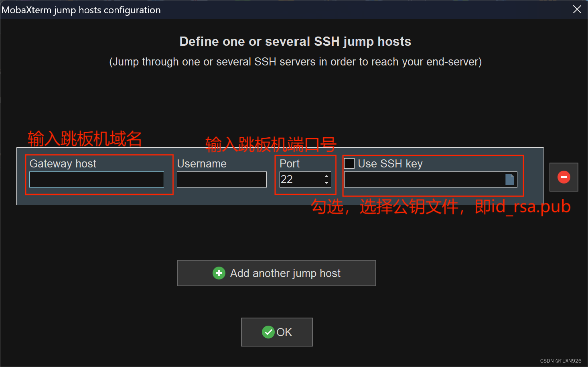Browse for SSH key file icon
Viewport: 588px width, 367px height.
510,179
